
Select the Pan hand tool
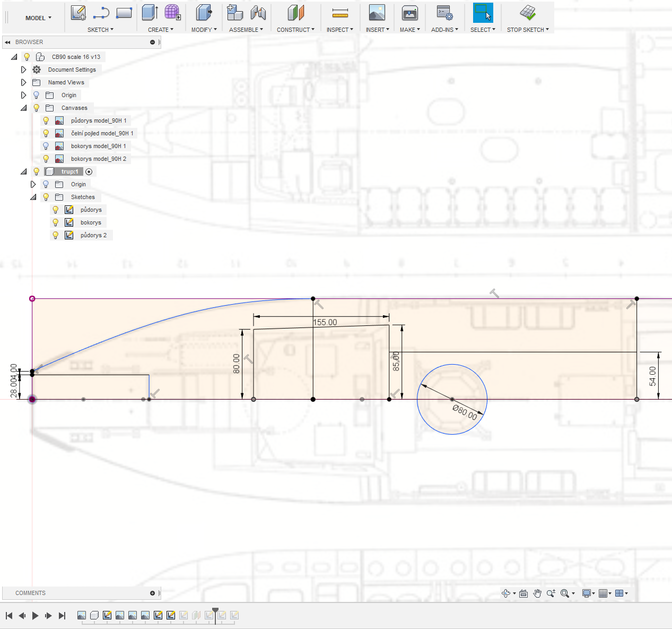[537, 593]
